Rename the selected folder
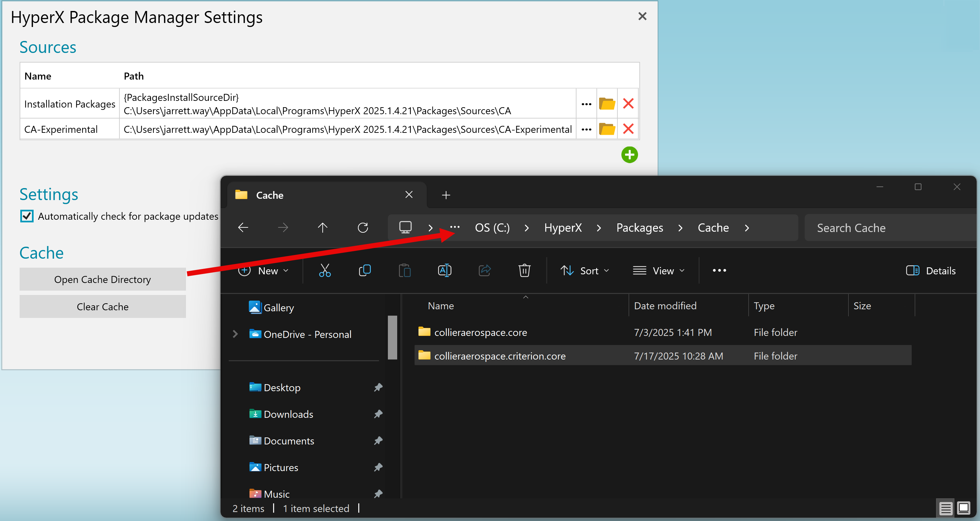Screen dimensions: 980x521 point(444,271)
